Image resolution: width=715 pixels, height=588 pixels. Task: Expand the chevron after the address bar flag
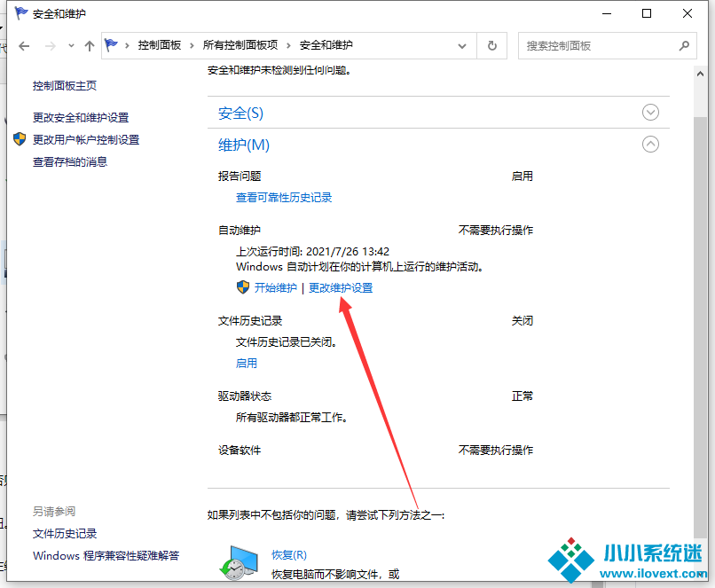tap(127, 45)
